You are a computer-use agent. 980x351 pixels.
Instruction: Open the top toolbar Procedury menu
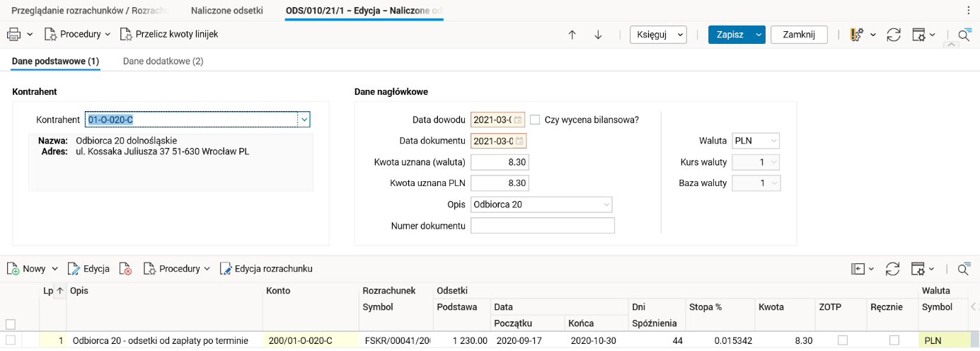click(x=77, y=34)
